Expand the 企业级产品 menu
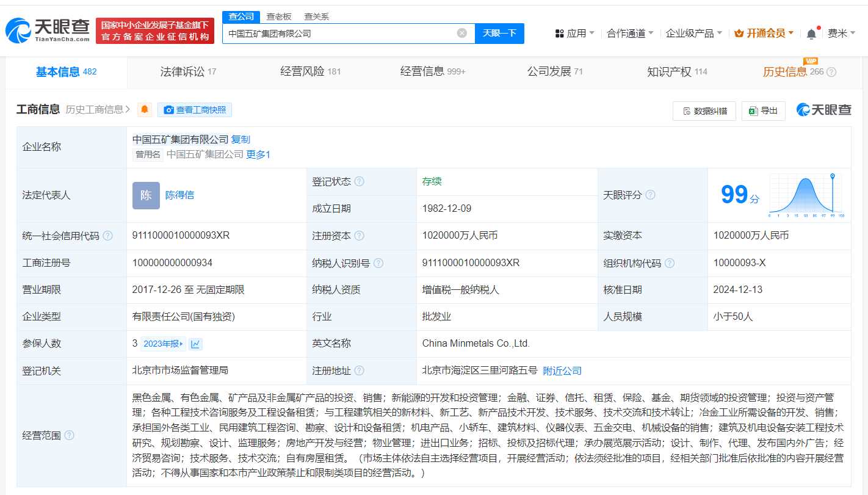This screenshot has width=868, height=495. [x=694, y=33]
